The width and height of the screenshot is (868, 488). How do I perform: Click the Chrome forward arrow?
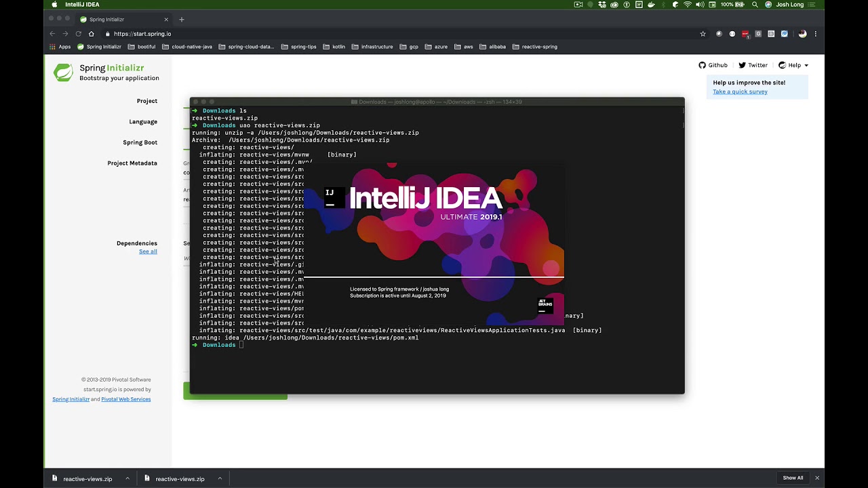tap(66, 34)
